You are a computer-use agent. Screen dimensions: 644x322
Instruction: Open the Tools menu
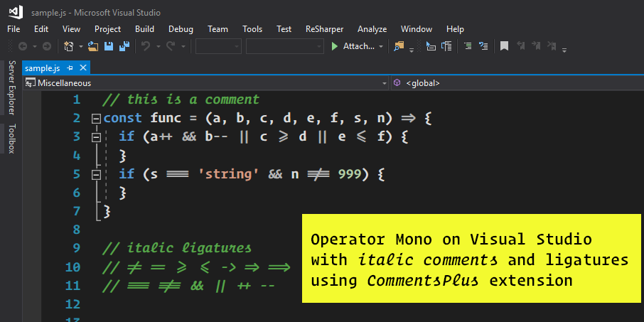pyautogui.click(x=252, y=29)
